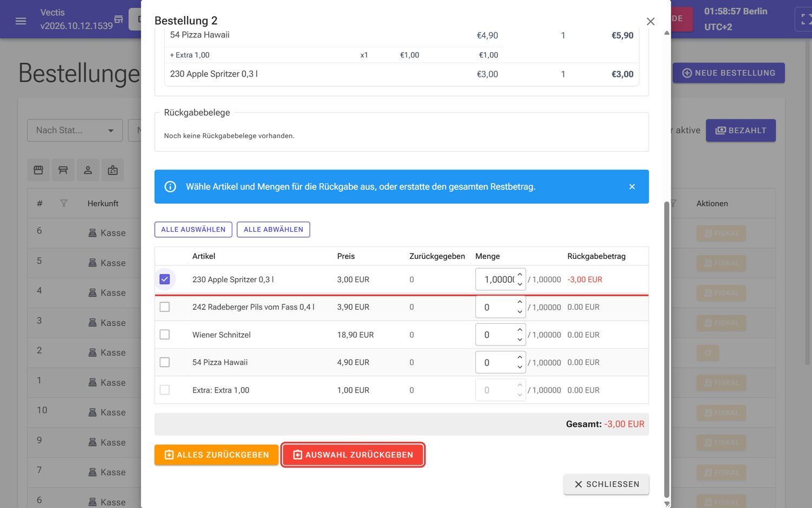This screenshot has width=812, height=508.
Task: Click the store icon filter button
Action: coord(38,170)
